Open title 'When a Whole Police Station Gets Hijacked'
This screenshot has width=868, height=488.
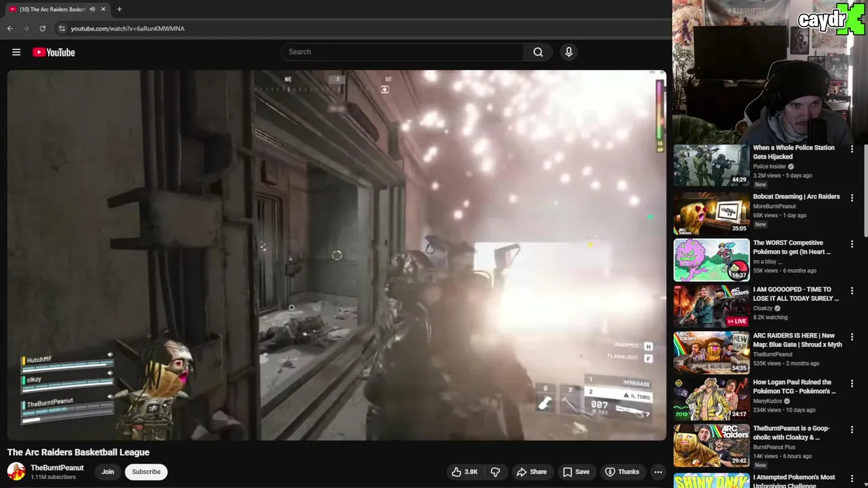point(793,152)
